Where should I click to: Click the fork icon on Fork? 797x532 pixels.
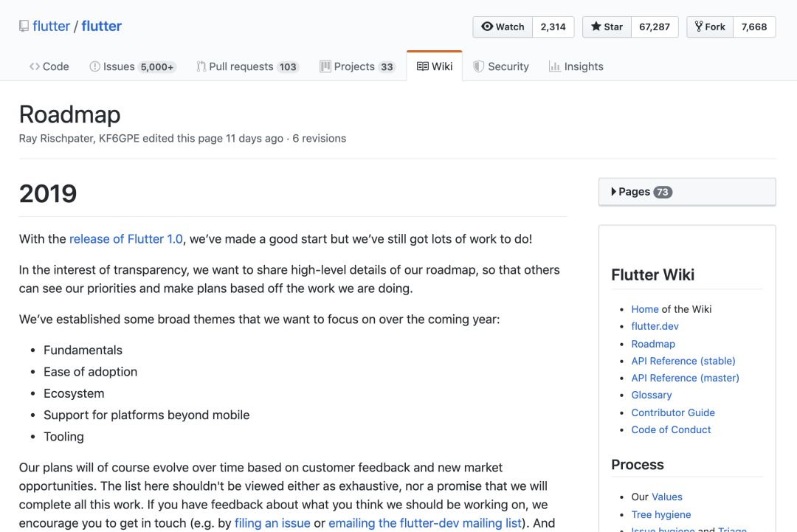tap(698, 27)
